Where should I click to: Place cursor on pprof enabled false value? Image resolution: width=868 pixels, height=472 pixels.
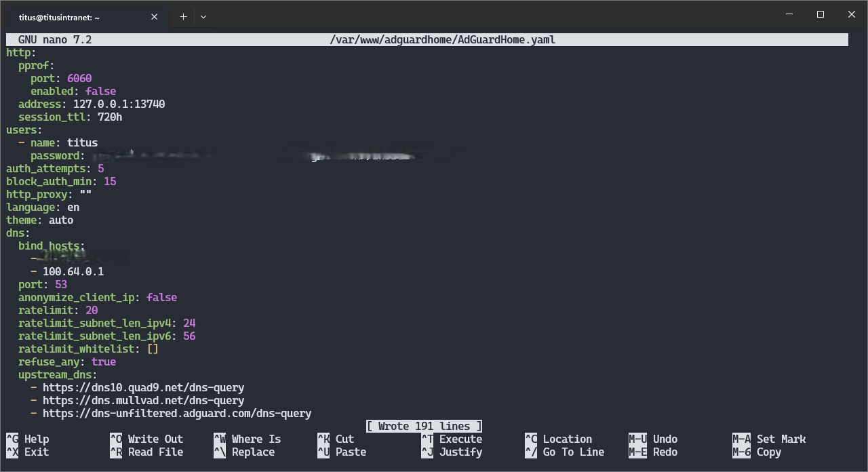tap(100, 91)
